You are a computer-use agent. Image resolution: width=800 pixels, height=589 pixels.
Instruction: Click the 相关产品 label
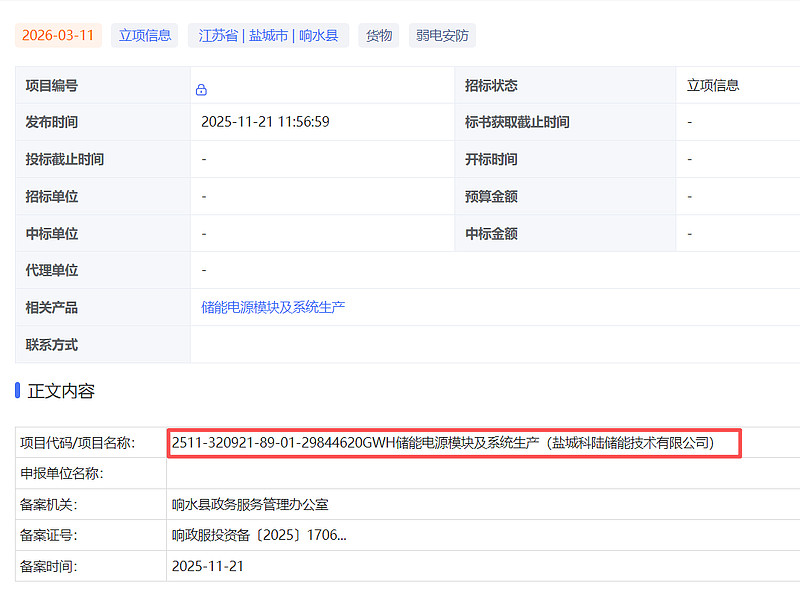point(52,308)
